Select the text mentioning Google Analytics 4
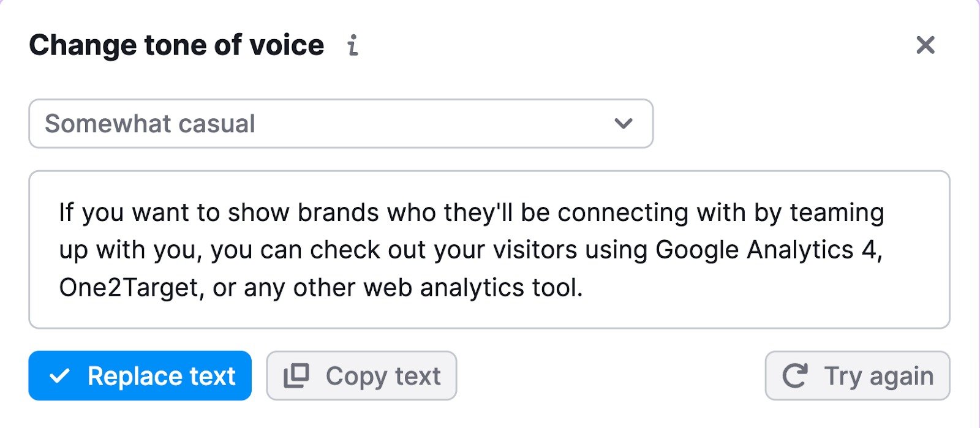The image size is (980, 428). click(769, 249)
